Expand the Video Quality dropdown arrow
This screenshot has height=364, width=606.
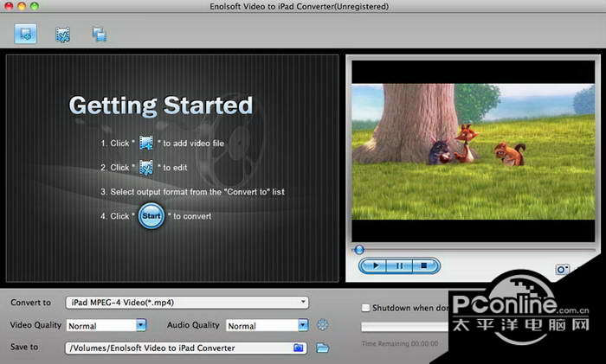pyautogui.click(x=141, y=325)
